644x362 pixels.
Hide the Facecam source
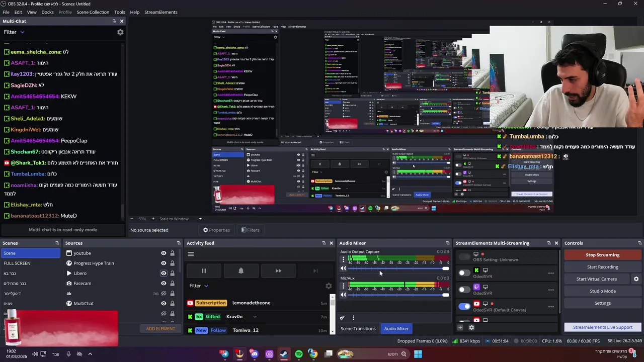tap(164, 284)
